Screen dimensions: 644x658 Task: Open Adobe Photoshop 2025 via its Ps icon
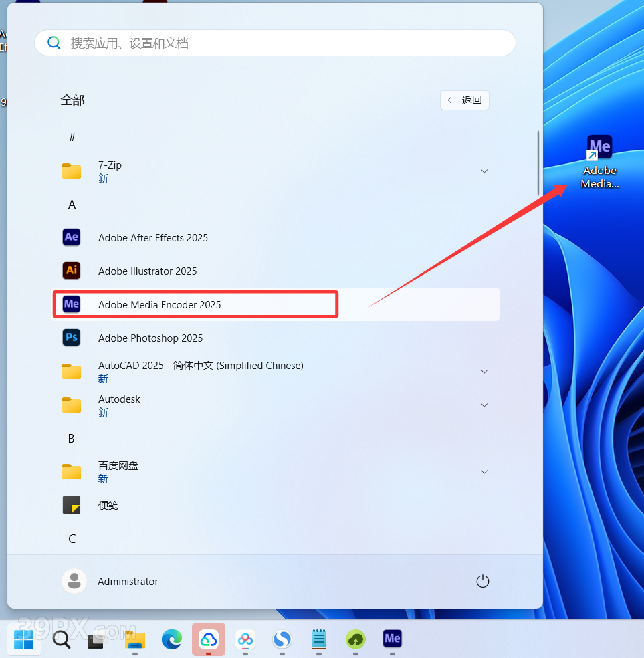click(x=72, y=338)
